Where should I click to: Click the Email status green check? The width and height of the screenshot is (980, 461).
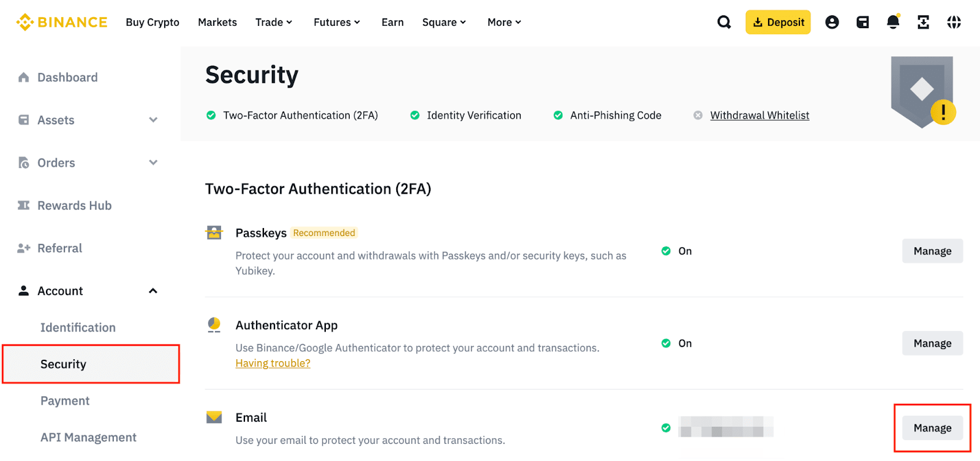(666, 428)
